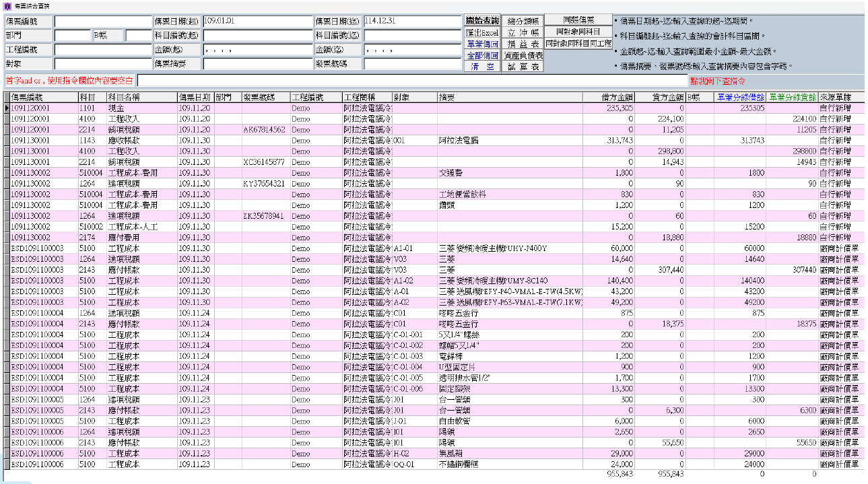Select the 工程成本-人工 account name cell
Screen dimensions: 868x484
click(x=141, y=227)
